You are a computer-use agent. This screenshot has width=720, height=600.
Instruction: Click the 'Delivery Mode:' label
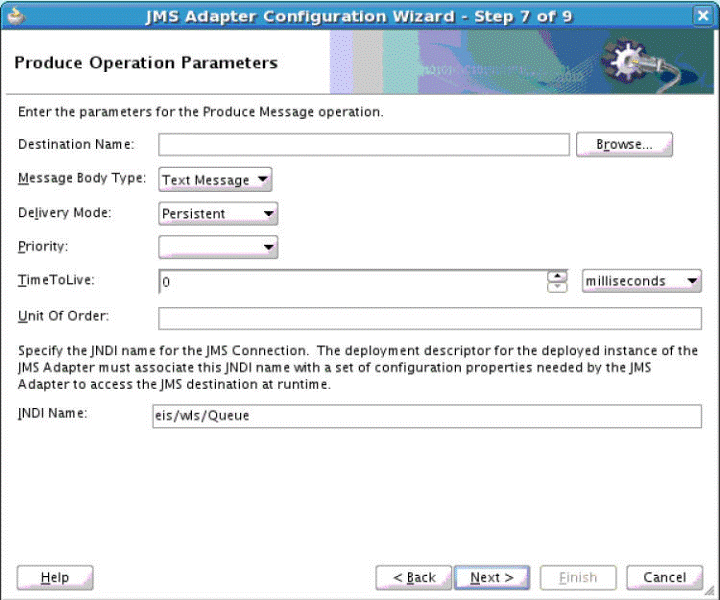[x=65, y=213]
